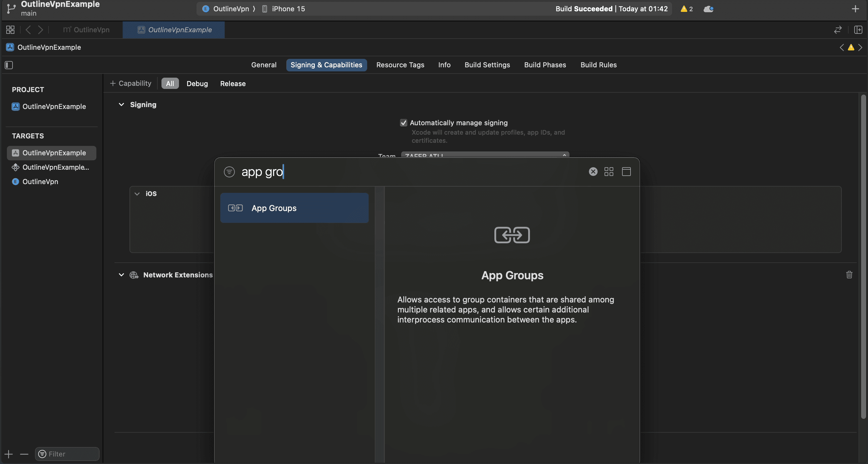Image resolution: width=868 pixels, height=464 pixels.
Task: Collapse the Network Extensions section
Action: tap(121, 275)
